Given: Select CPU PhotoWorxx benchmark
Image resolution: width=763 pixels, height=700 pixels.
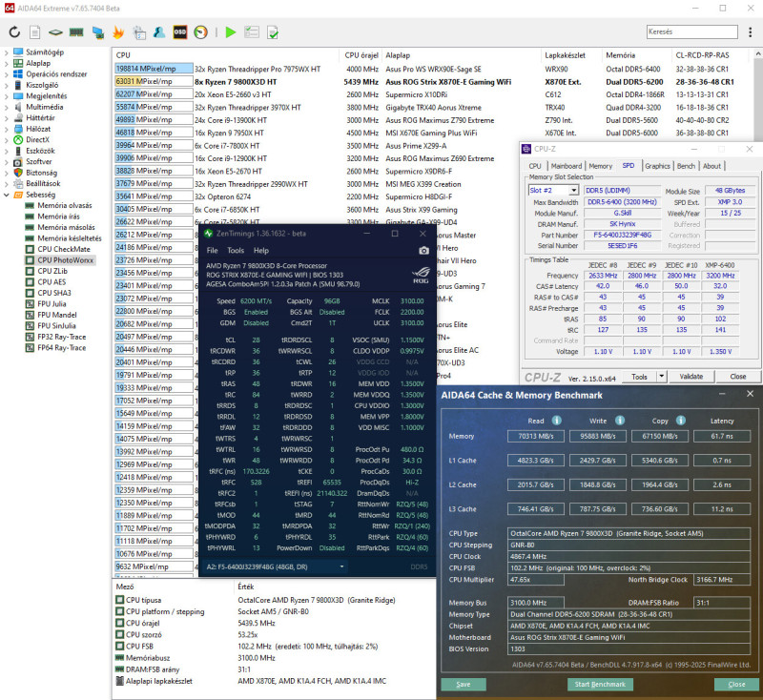Looking at the screenshot, I should 65,260.
